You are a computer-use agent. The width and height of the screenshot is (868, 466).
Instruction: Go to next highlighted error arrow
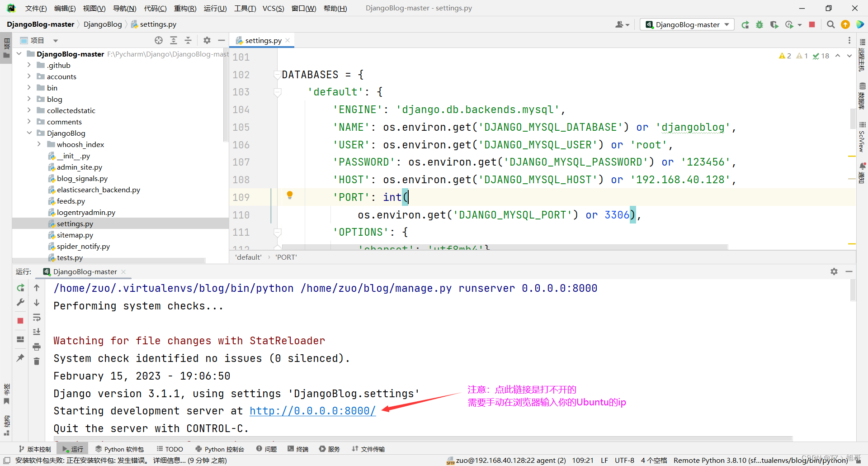849,56
